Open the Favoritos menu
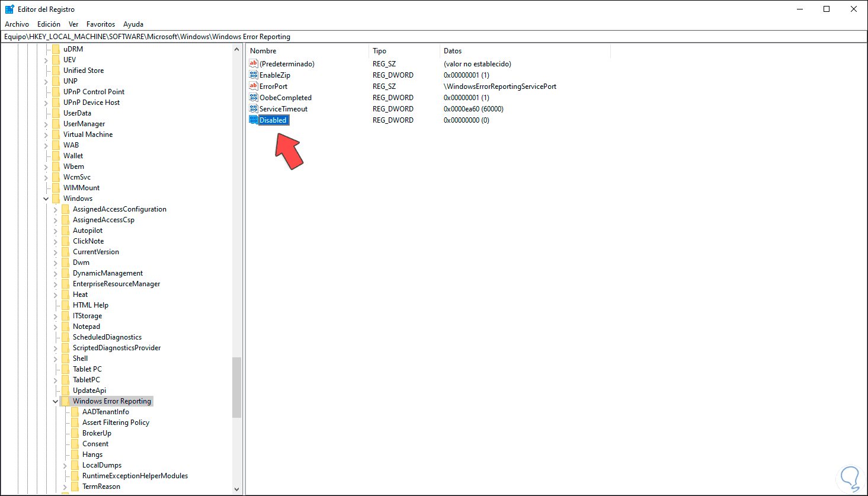This screenshot has height=496, width=868. [100, 24]
